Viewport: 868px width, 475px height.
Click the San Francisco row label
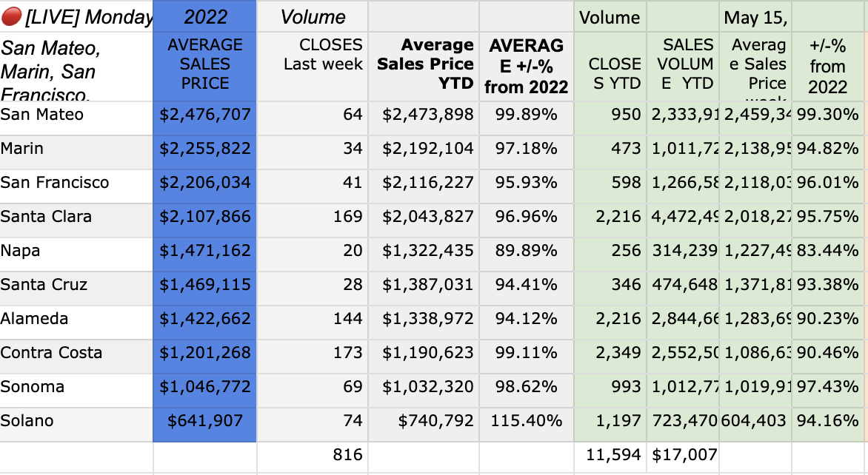click(x=76, y=186)
